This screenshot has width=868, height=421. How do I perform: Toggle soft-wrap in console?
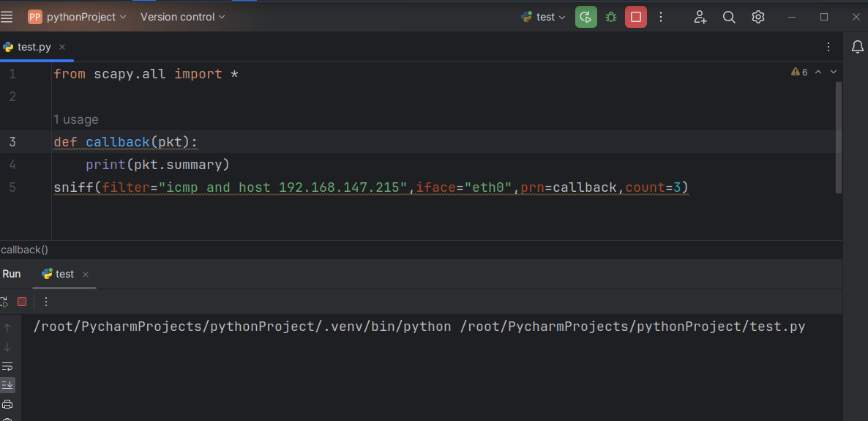point(7,366)
